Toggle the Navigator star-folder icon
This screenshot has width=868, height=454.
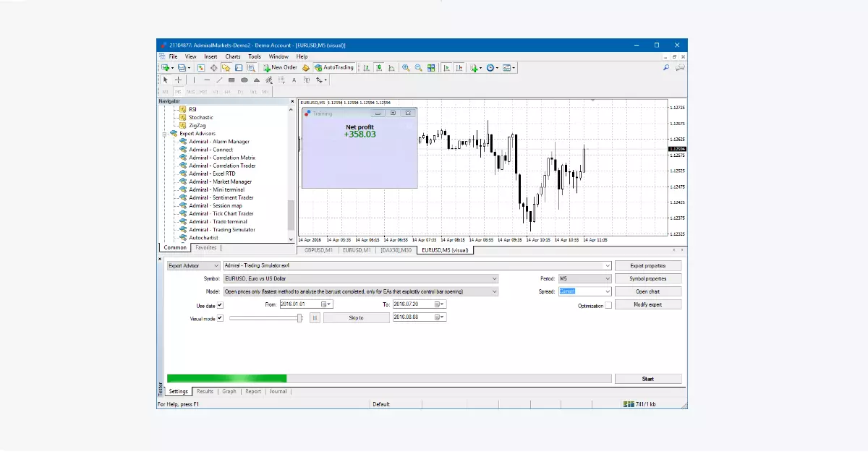[226, 67]
